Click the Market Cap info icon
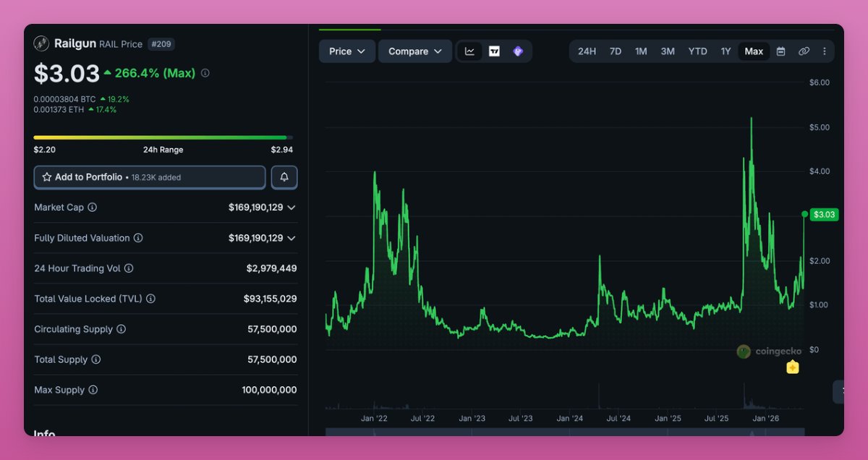The height and width of the screenshot is (460, 868). (93, 208)
